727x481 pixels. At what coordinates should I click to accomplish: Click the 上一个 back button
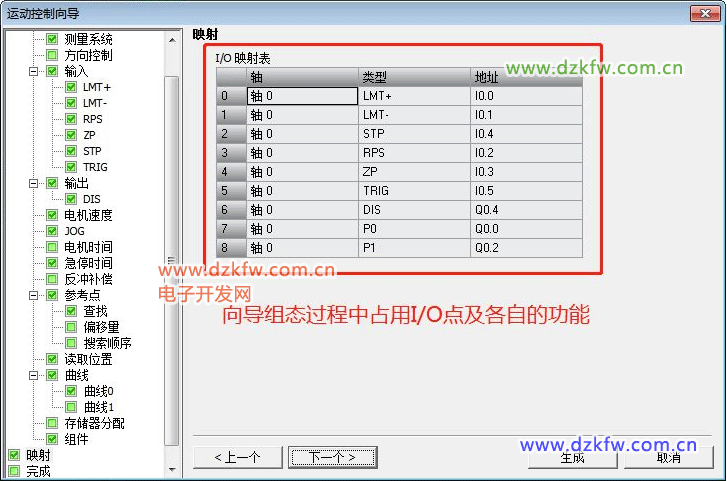point(237,457)
